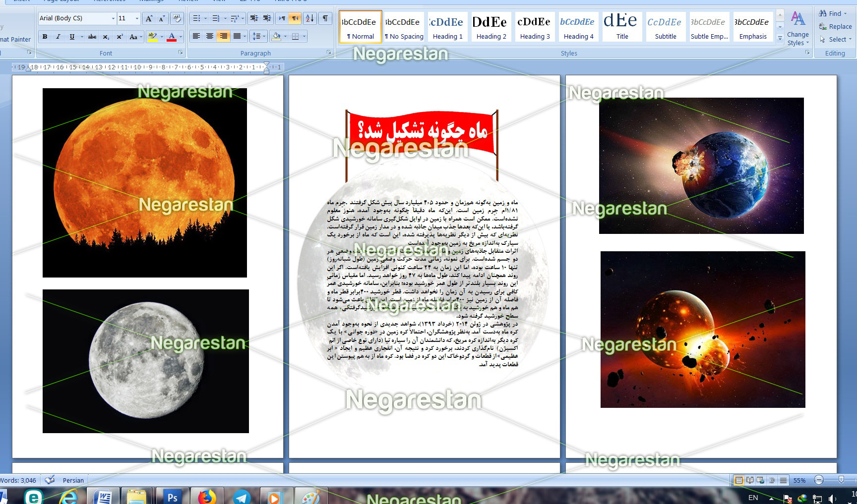Apply shading with the paint bucket
Screen dimensions: 857x504
coord(276,36)
